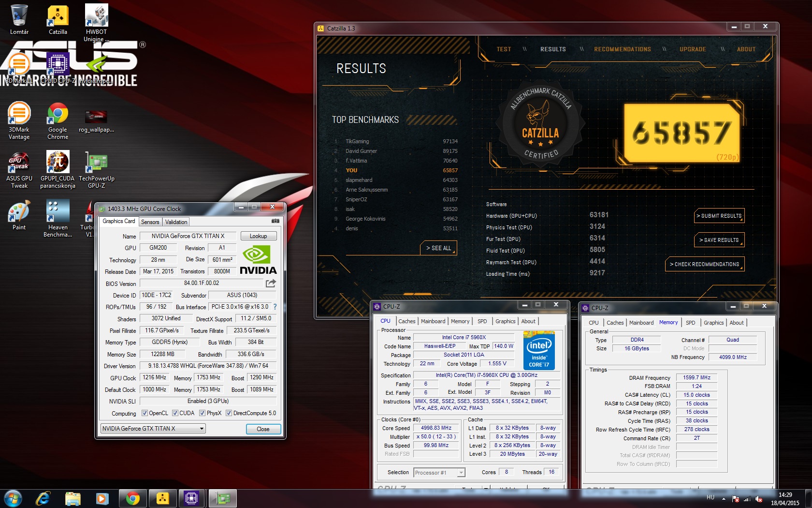Launch GPUPI_CUDA parancsikonja shortcut
The height and width of the screenshot is (508, 812).
(x=58, y=169)
